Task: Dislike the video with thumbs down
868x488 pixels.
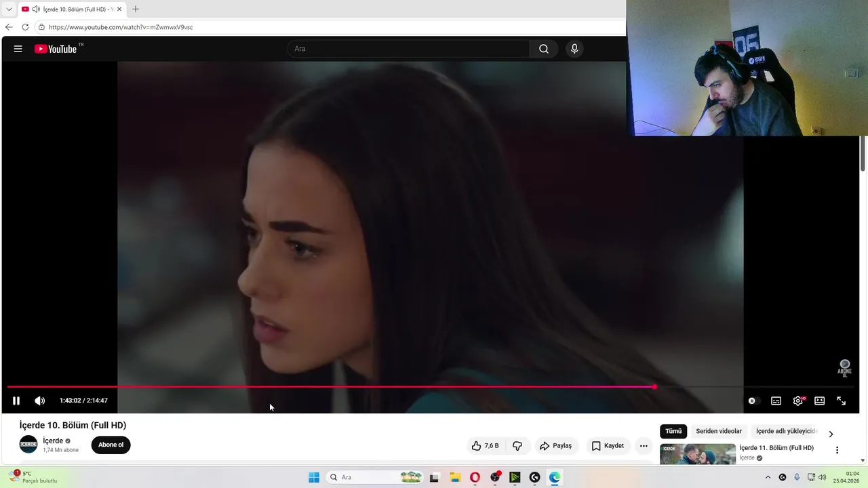Action: click(517, 445)
